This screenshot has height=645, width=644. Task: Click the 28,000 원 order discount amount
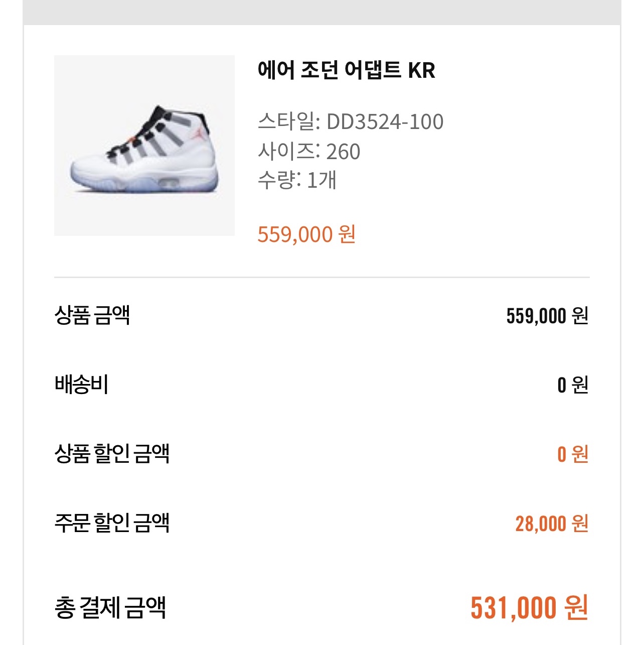point(551,524)
